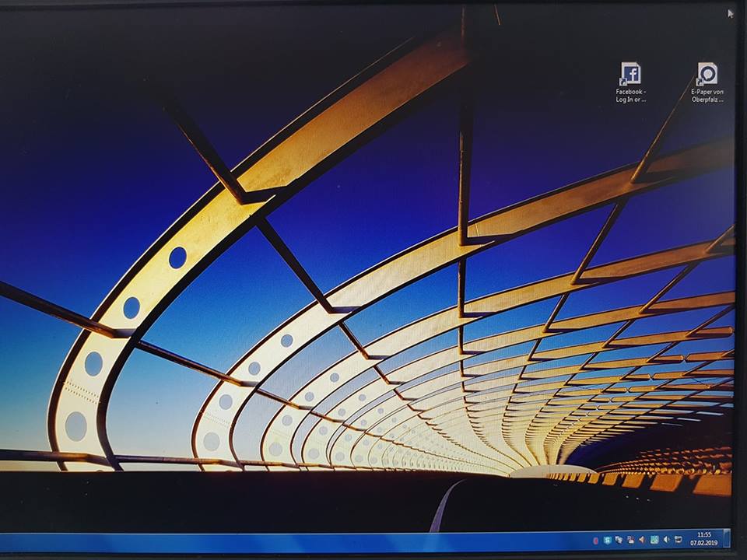The width and height of the screenshot is (747, 560).
Task: Click the shortcut arrow overlay on Facebook icon
Action: pos(624,81)
